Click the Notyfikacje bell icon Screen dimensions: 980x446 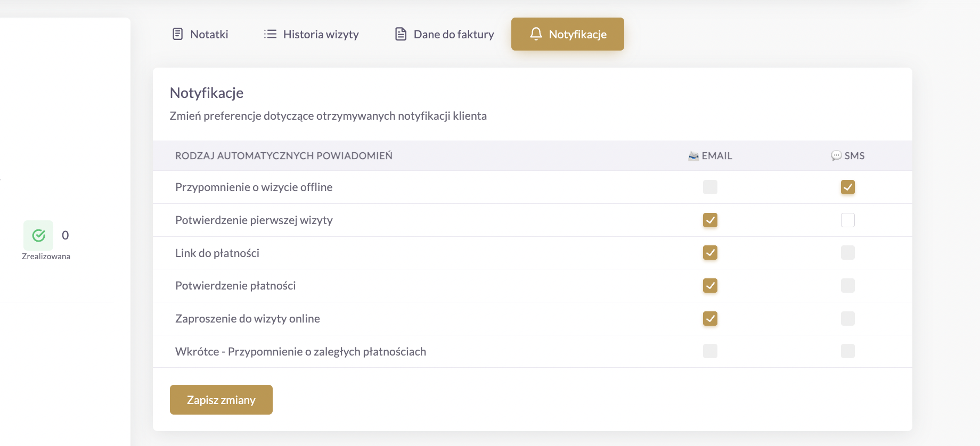coord(536,34)
